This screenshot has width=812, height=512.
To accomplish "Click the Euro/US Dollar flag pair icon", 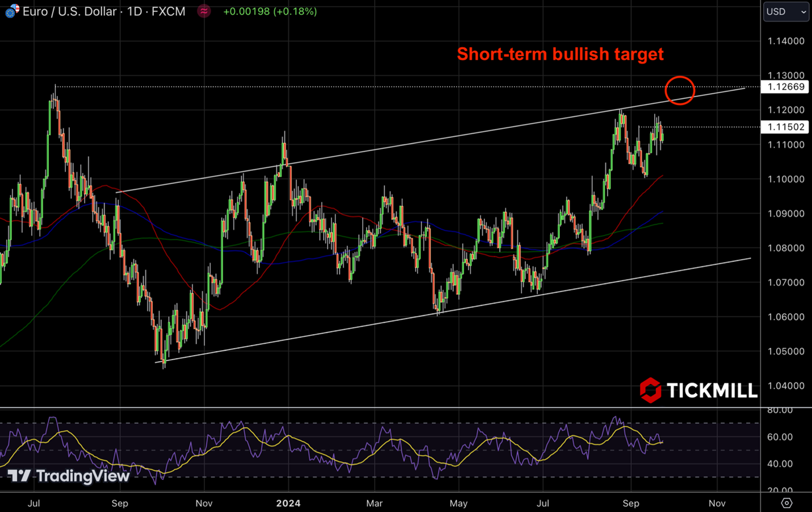I will (x=12, y=11).
